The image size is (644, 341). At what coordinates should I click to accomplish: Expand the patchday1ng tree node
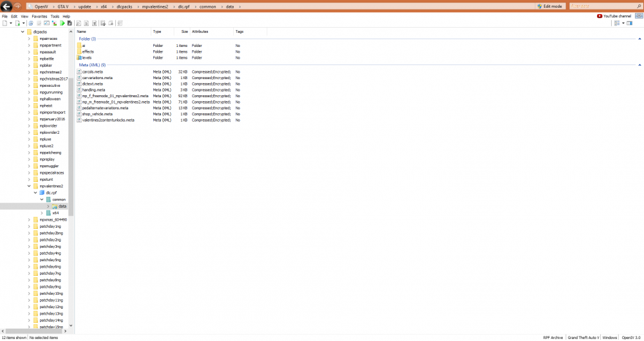[x=29, y=226]
